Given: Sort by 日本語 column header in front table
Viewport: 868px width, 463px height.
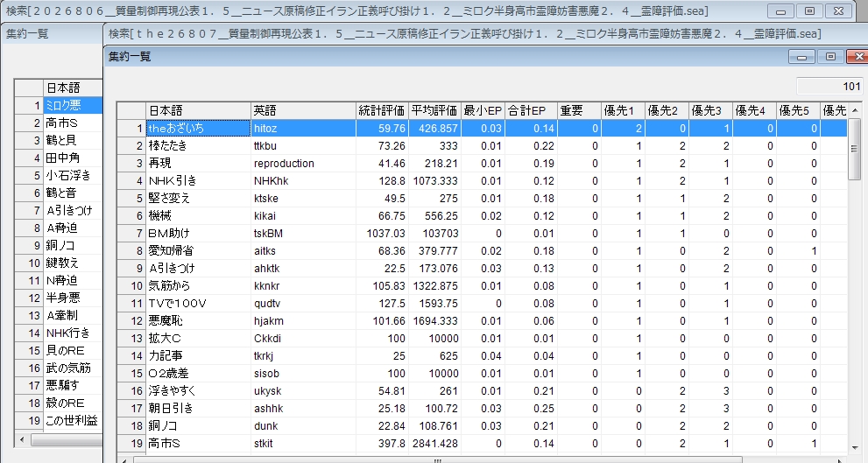Looking at the screenshot, I should (198, 110).
